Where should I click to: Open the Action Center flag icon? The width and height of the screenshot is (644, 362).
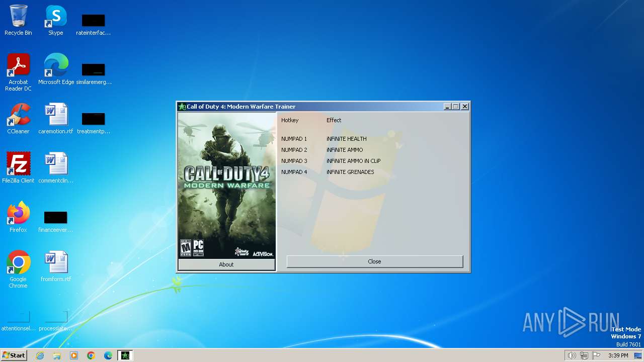point(596,355)
